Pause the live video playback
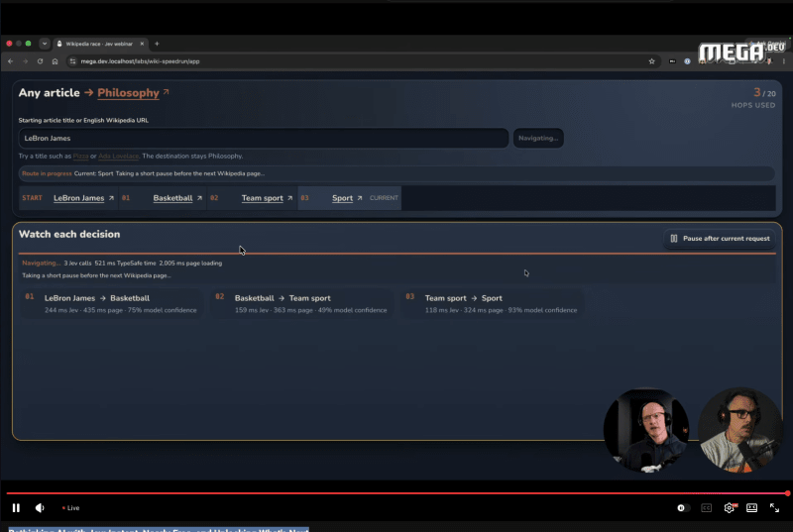Screen dimensions: 793x532 [x=16, y=508]
